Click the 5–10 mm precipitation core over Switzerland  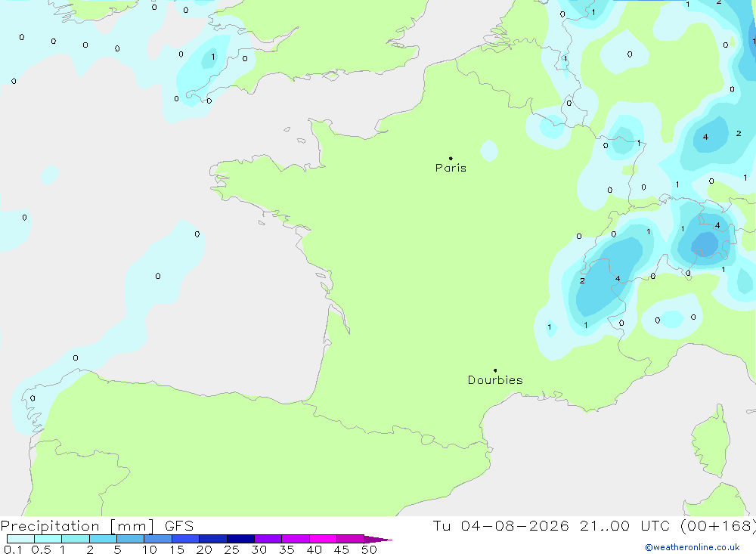tap(705, 243)
